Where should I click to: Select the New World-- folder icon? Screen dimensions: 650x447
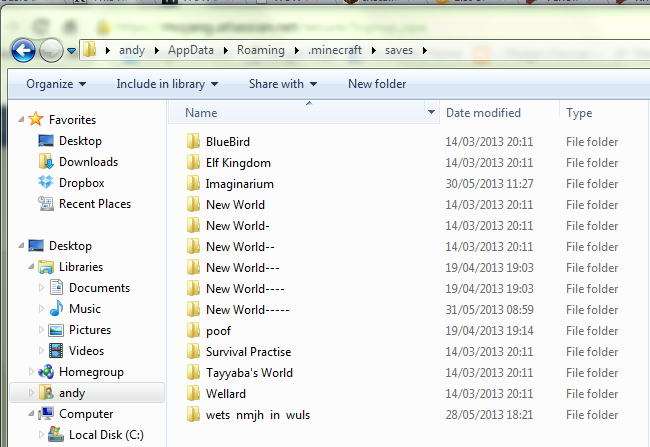[x=193, y=246]
